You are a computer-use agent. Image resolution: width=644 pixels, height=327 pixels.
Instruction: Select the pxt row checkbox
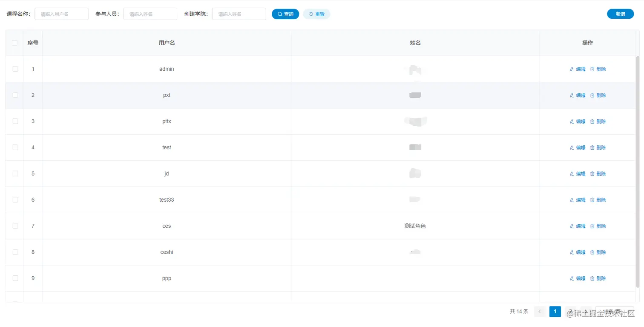(15, 95)
